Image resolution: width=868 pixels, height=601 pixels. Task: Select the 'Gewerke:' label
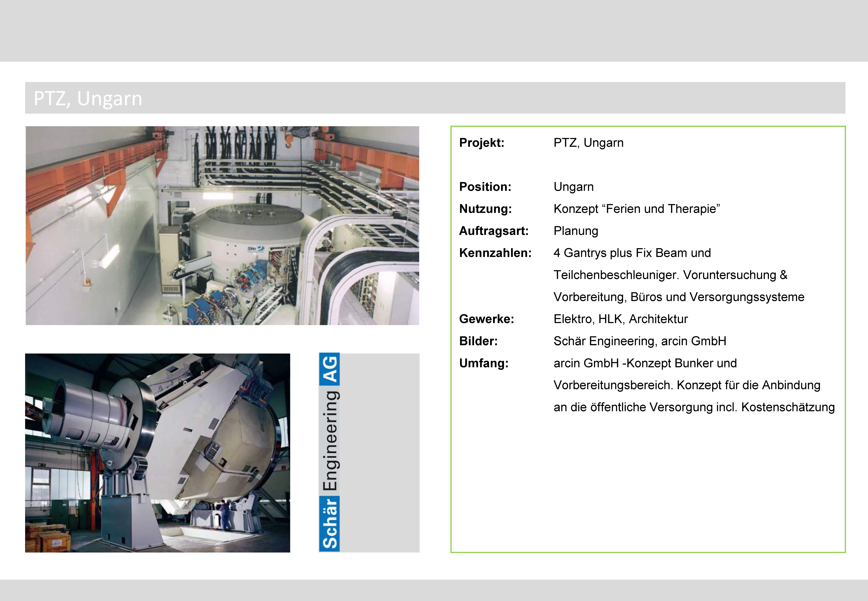487,319
